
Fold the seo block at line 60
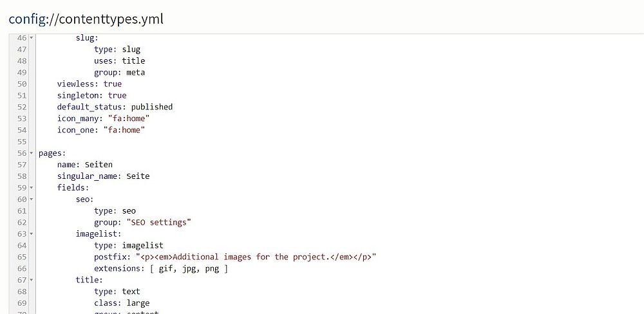coord(32,199)
